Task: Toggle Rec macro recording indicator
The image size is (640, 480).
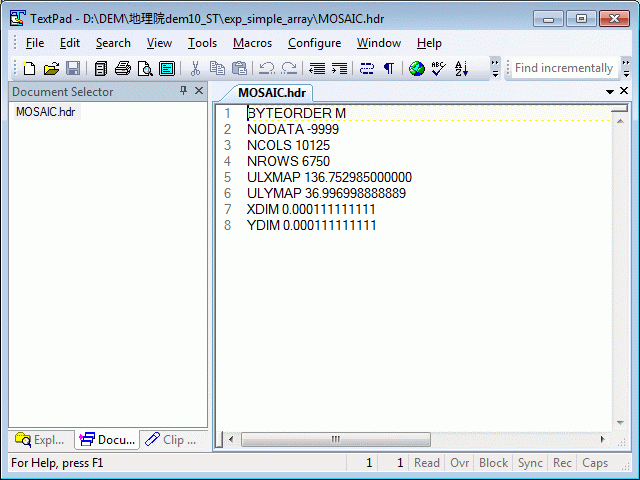Action: [562, 463]
